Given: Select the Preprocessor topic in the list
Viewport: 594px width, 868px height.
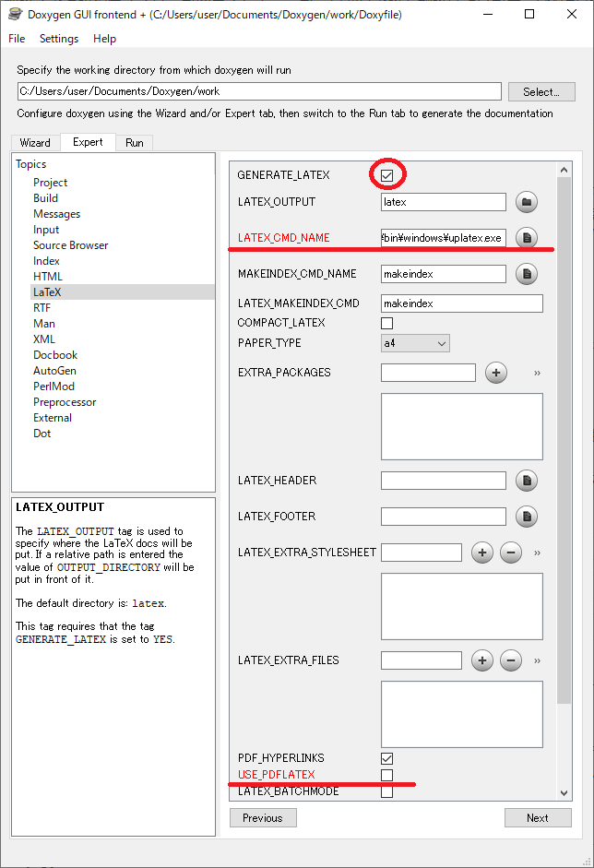Looking at the screenshot, I should [x=65, y=402].
